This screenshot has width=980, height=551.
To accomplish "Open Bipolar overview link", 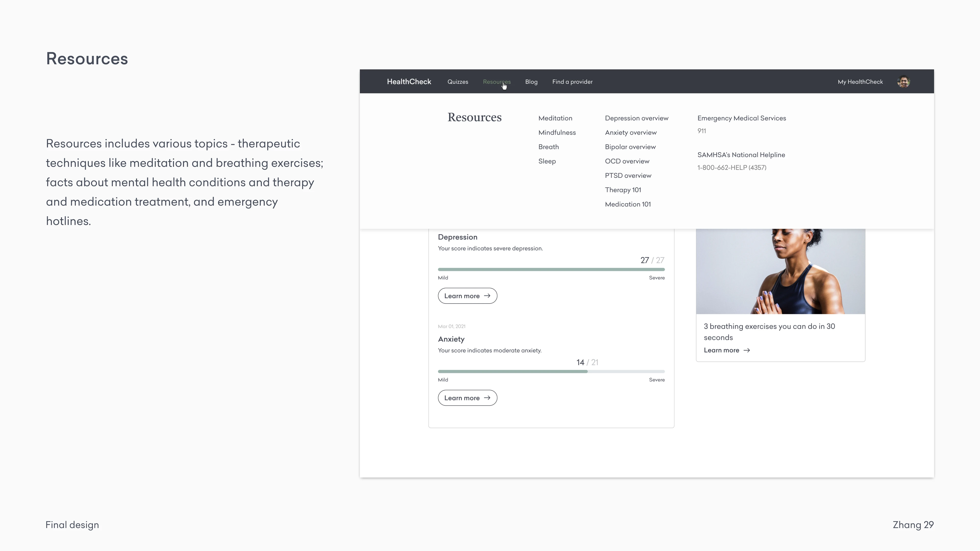I will tap(630, 147).
